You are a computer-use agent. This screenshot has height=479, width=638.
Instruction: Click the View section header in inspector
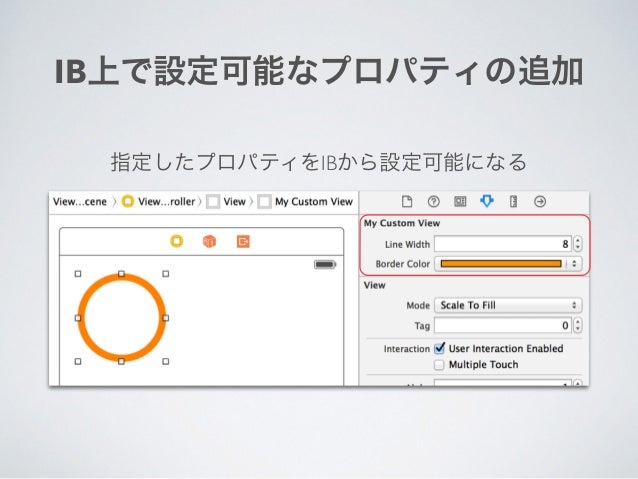(374, 285)
